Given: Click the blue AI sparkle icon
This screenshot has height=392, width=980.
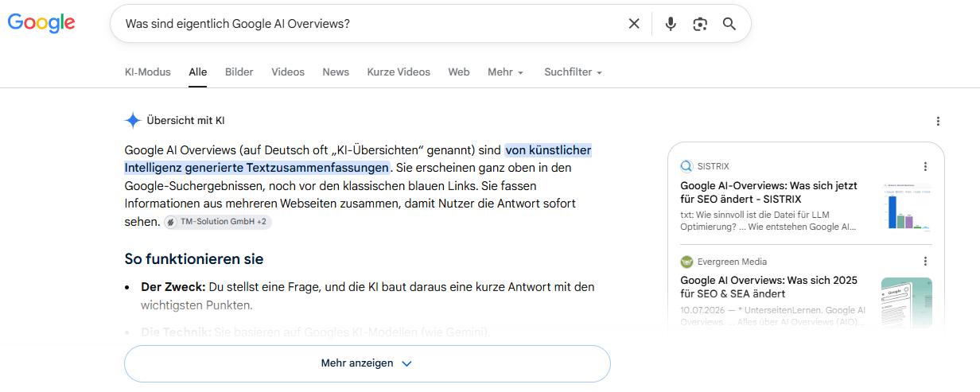Looking at the screenshot, I should (x=133, y=121).
